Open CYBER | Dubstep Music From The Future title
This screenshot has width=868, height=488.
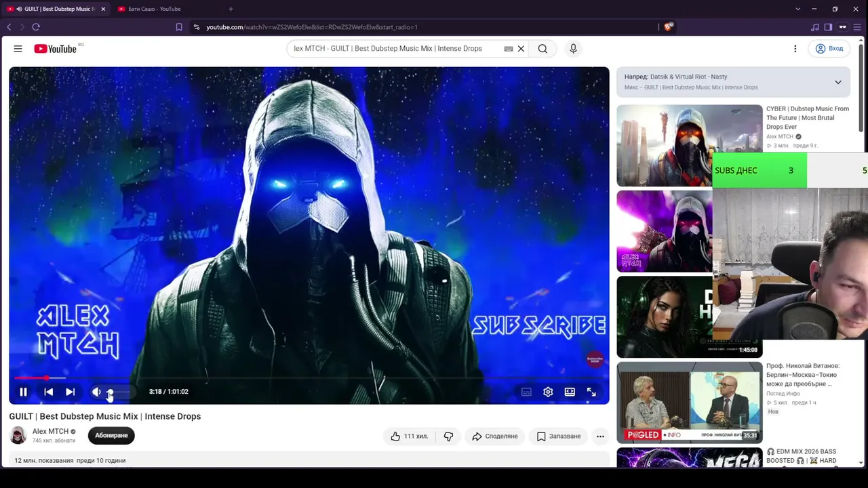click(808, 117)
